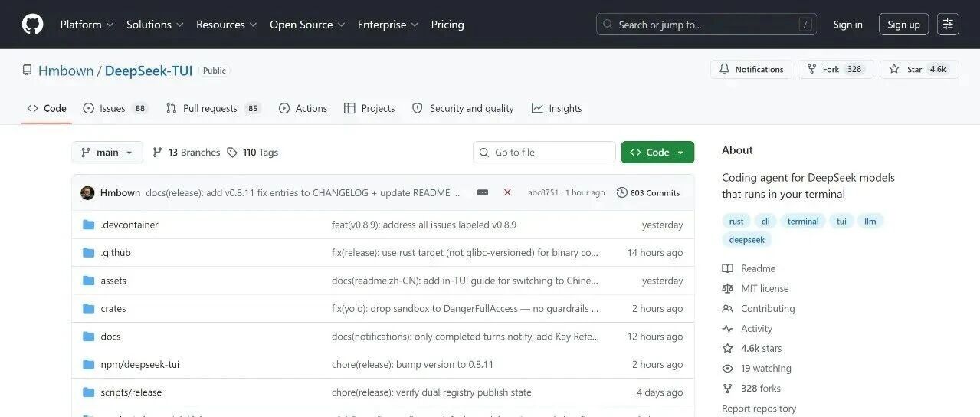The image size is (980, 417).
Task: Click the repository icon before Hmbown
Action: pos(28,71)
